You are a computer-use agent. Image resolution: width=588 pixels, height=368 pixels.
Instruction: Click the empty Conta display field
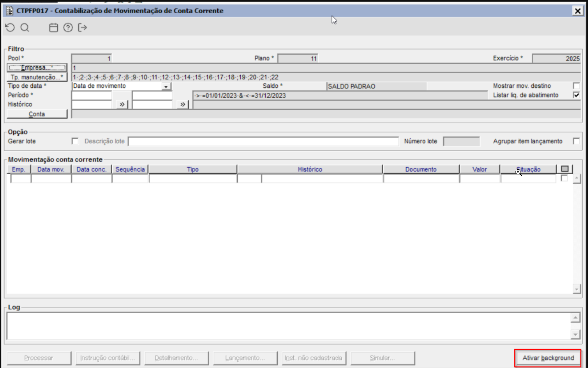coord(326,114)
